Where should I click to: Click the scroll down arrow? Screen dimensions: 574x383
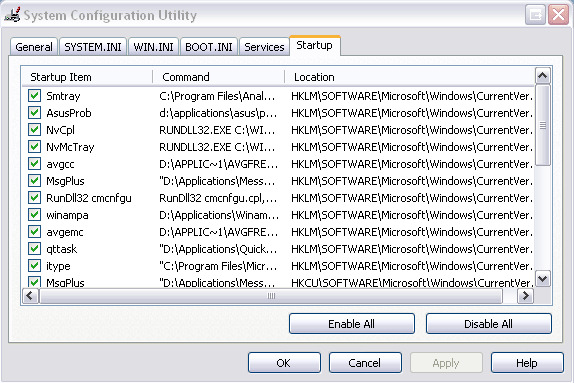click(x=543, y=279)
